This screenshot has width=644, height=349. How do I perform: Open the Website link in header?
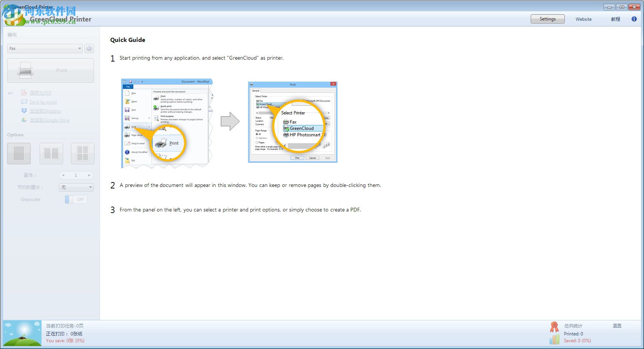coord(584,19)
